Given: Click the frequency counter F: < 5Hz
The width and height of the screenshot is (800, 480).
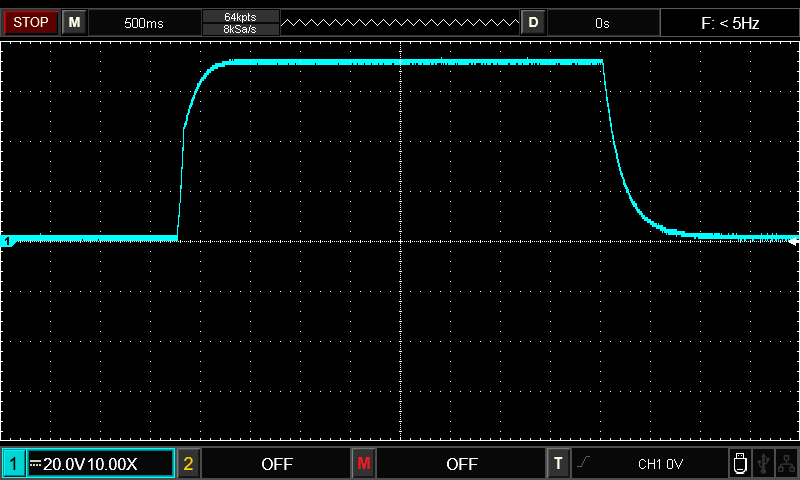Looking at the screenshot, I should pyautogui.click(x=730, y=22).
